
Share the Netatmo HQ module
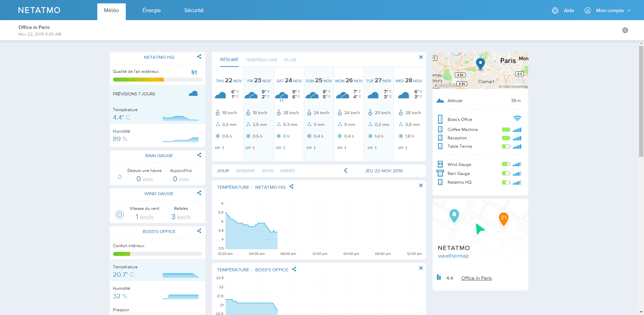coord(199,57)
